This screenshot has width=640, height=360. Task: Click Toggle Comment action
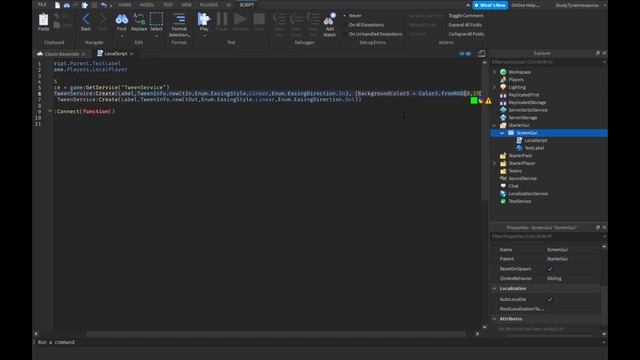(466, 16)
